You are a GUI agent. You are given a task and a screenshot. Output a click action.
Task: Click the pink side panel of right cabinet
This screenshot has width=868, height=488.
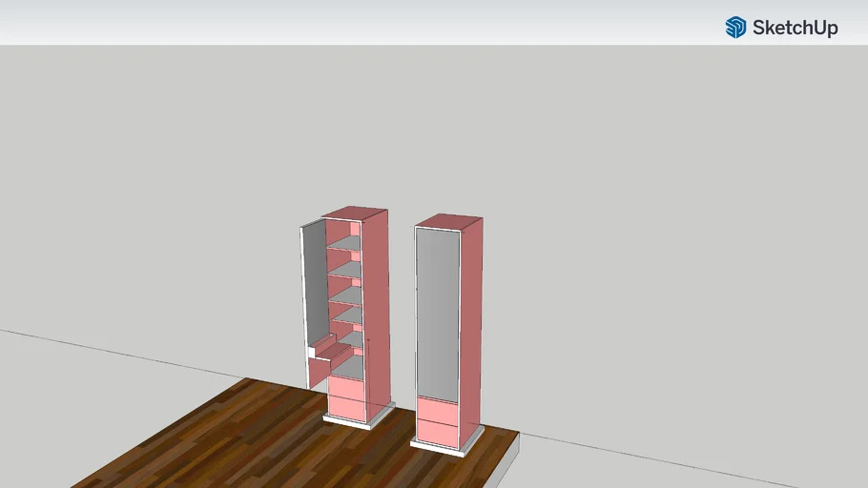coord(470,324)
